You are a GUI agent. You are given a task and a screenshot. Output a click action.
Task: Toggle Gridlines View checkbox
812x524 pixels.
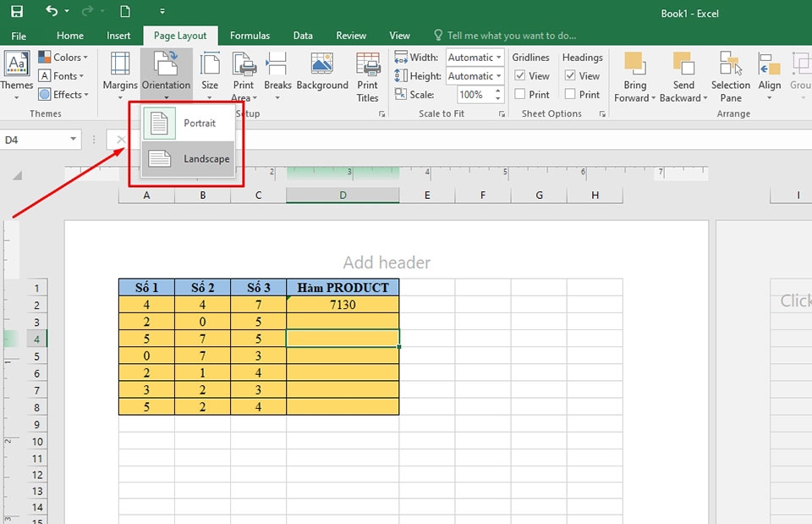519,75
